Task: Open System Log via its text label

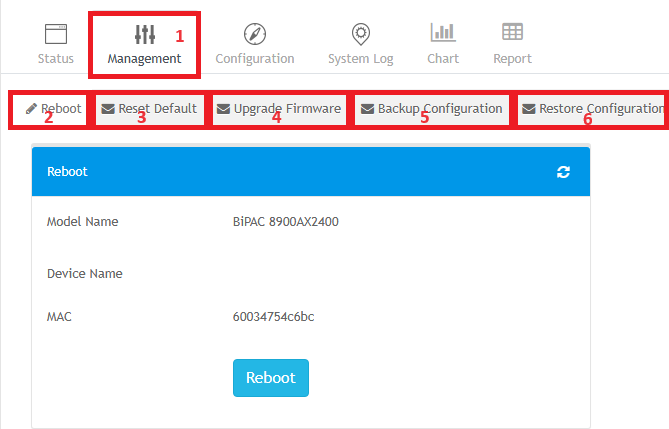Action: click(x=360, y=59)
